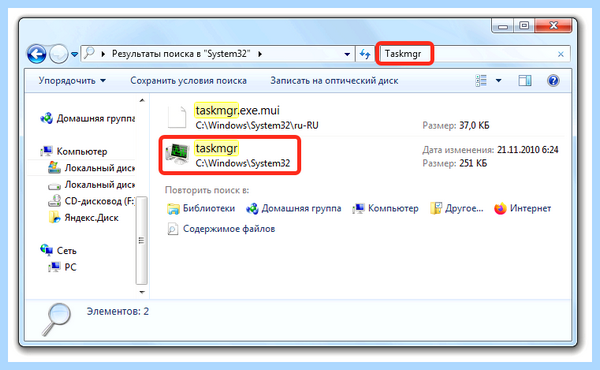Open Help with the question mark icon

coord(553,80)
